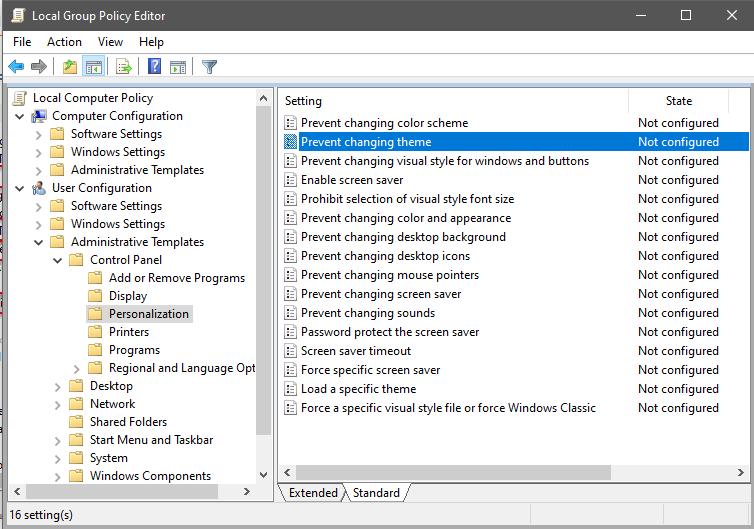Click the Export List toolbar icon

[124, 67]
